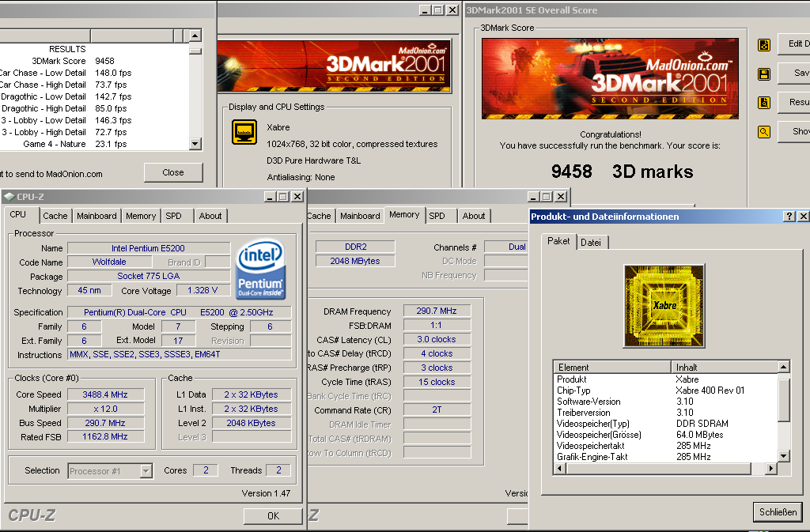
Task: Click the Intel Pentium E5200 name field
Action: point(149,248)
